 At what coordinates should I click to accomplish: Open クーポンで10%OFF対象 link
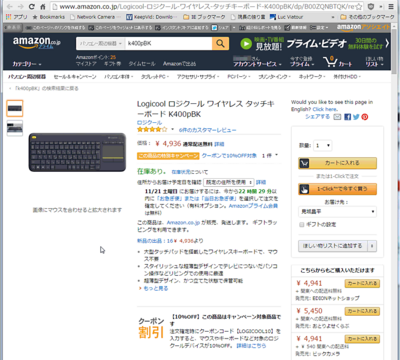pyautogui.click(x=229, y=156)
